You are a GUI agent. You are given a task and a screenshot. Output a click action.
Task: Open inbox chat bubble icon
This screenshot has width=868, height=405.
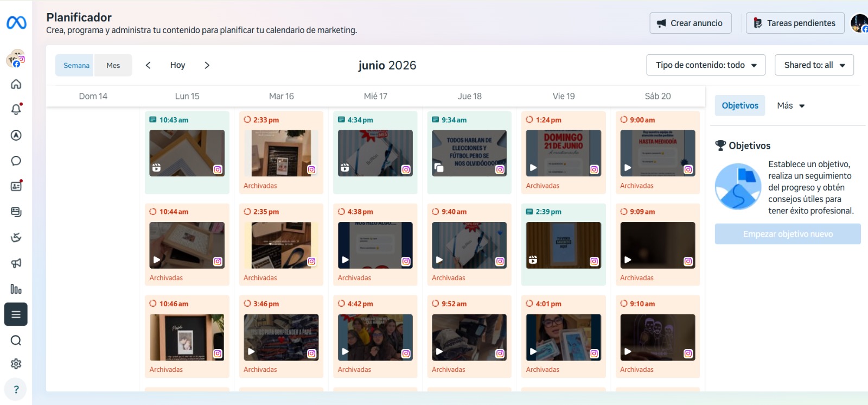pos(16,161)
